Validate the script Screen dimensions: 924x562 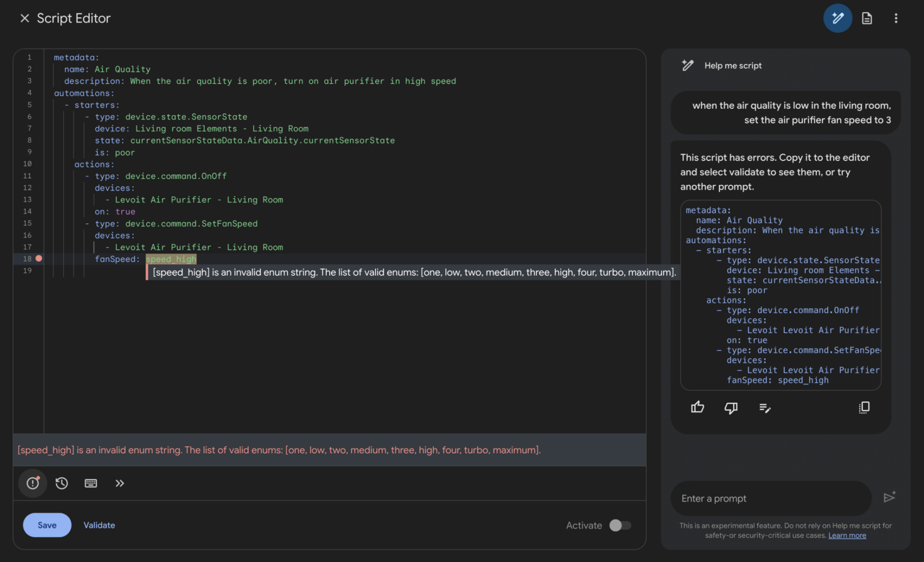[99, 525]
